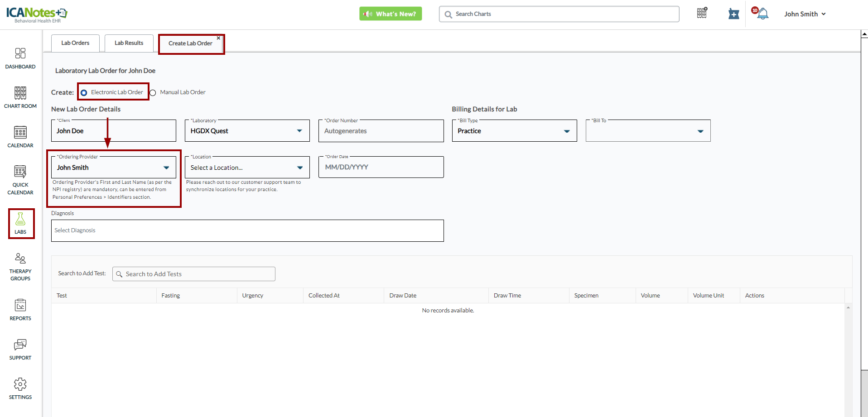Open Therapy Groups in sidebar
868x417 pixels.
click(x=20, y=266)
